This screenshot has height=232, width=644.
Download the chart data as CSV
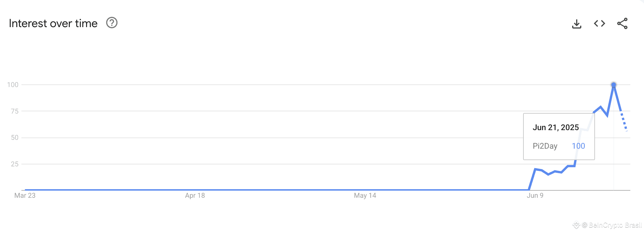click(x=576, y=24)
